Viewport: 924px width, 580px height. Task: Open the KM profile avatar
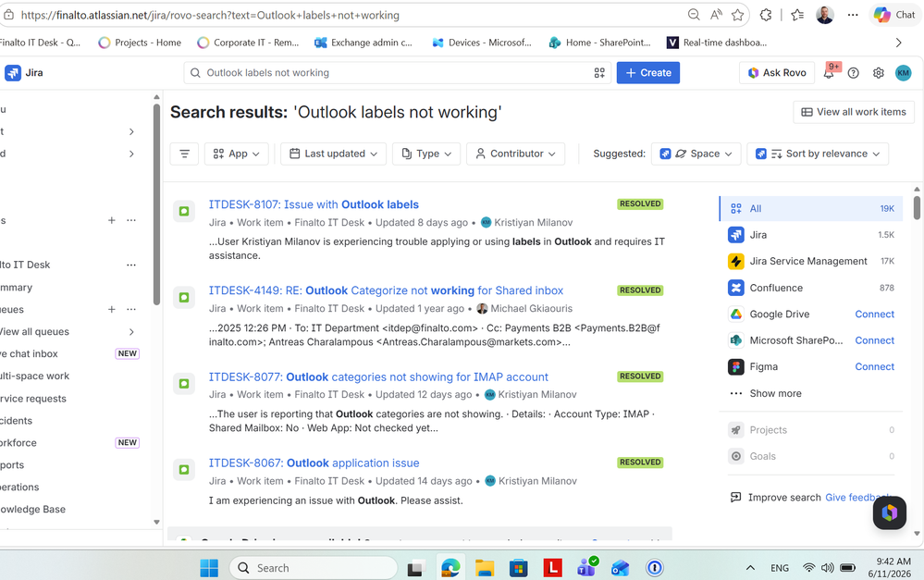903,72
